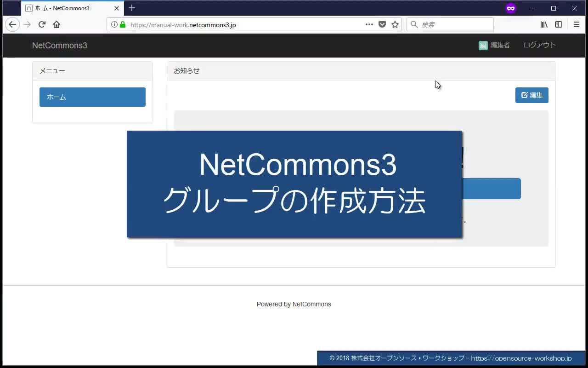Open the browser home page icon
The height and width of the screenshot is (368, 588).
[x=57, y=24]
